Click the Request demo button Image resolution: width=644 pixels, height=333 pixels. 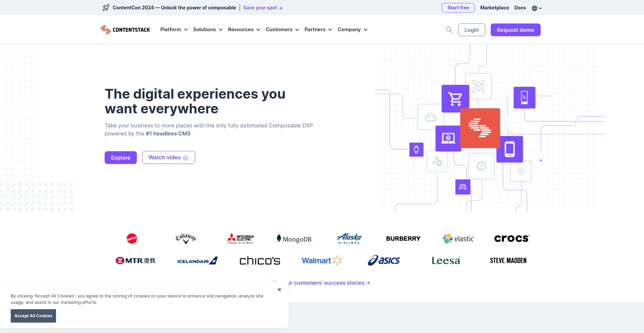coord(515,30)
